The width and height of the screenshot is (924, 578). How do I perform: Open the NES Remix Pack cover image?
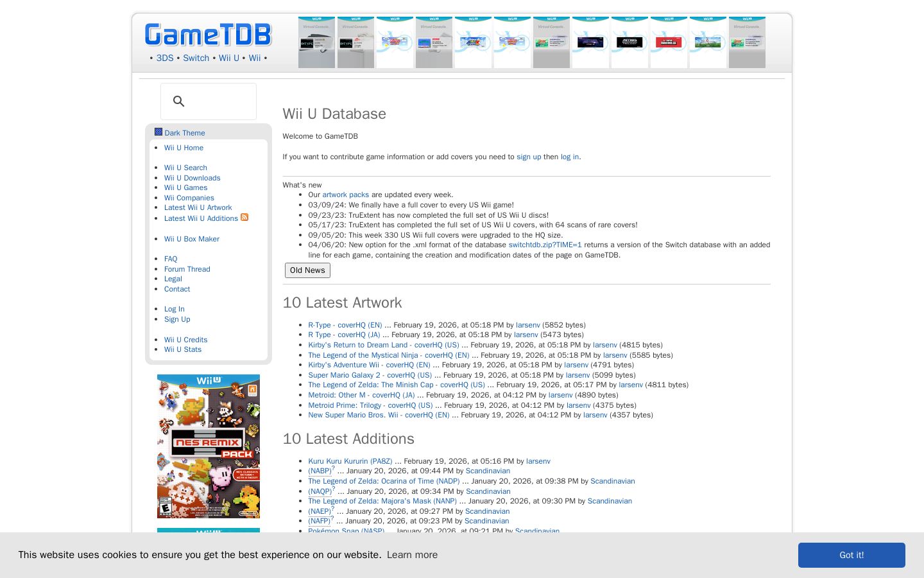click(x=209, y=446)
